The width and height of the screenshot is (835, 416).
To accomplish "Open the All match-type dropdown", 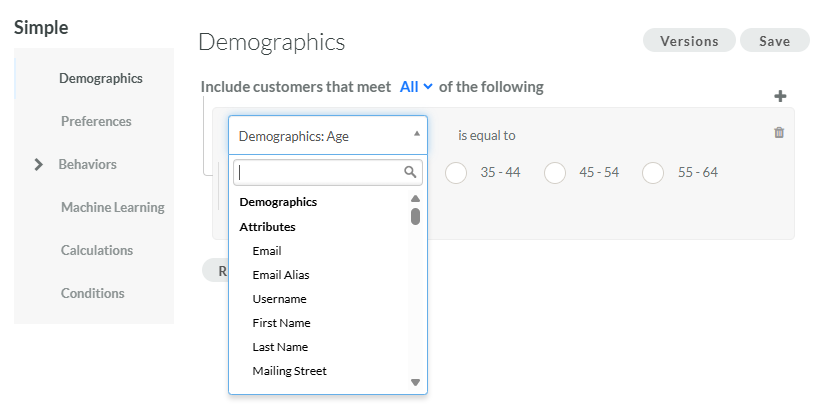I will pos(416,87).
